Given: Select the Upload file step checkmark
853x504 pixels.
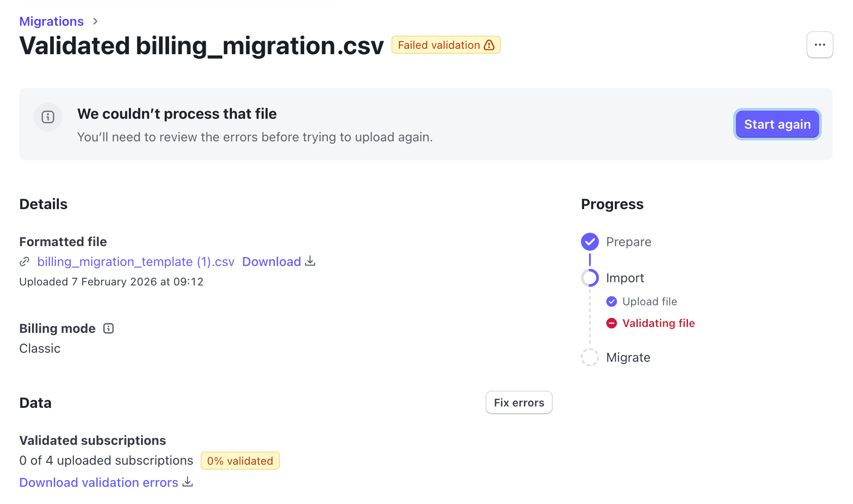Looking at the screenshot, I should (x=611, y=301).
